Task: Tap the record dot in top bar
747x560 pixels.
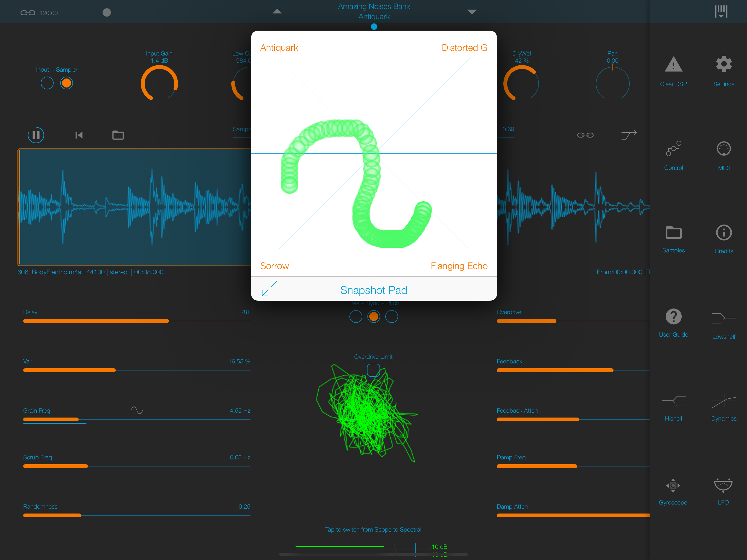Action: click(107, 13)
